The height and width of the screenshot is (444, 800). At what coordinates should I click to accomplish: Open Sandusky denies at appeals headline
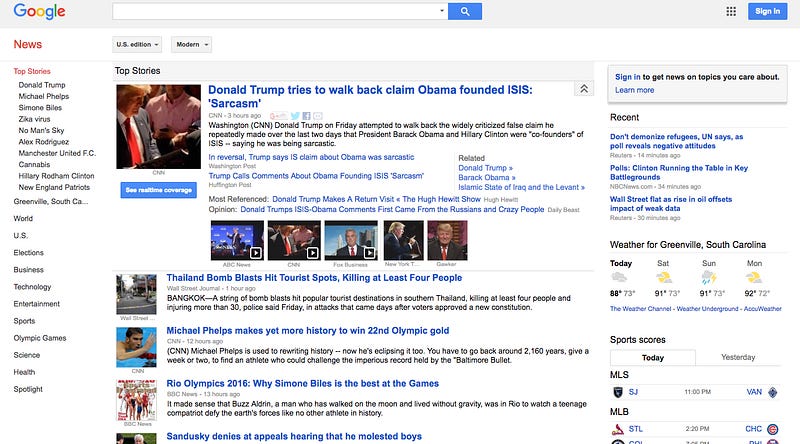click(294, 436)
